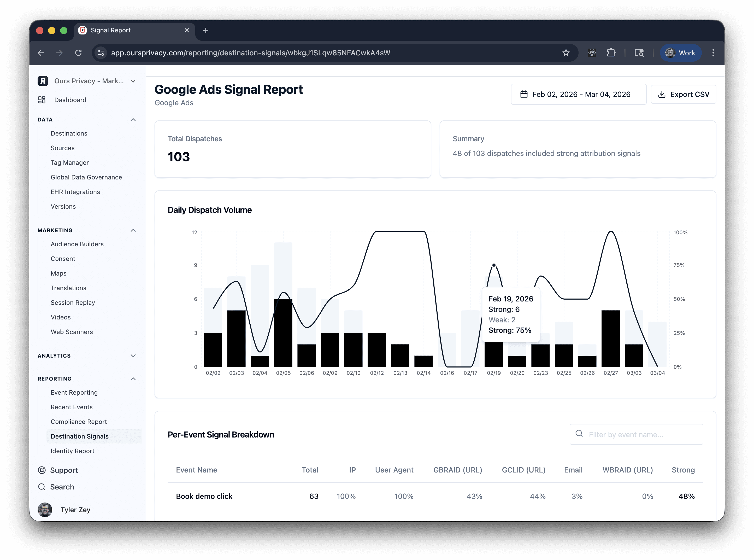754x560 pixels.
Task: Reload the page
Action: pyautogui.click(x=78, y=53)
